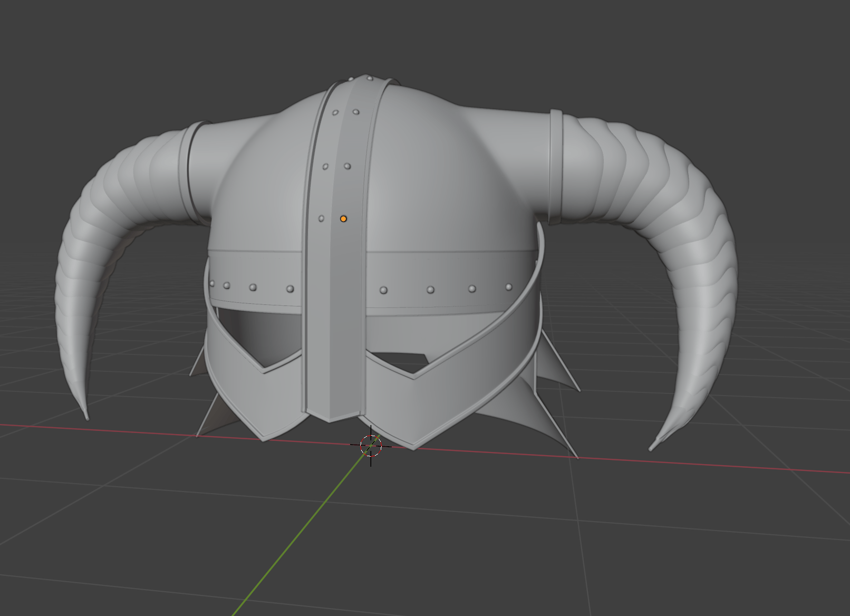
Task: Click the 3D cursor at world origin
Action: 371,446
